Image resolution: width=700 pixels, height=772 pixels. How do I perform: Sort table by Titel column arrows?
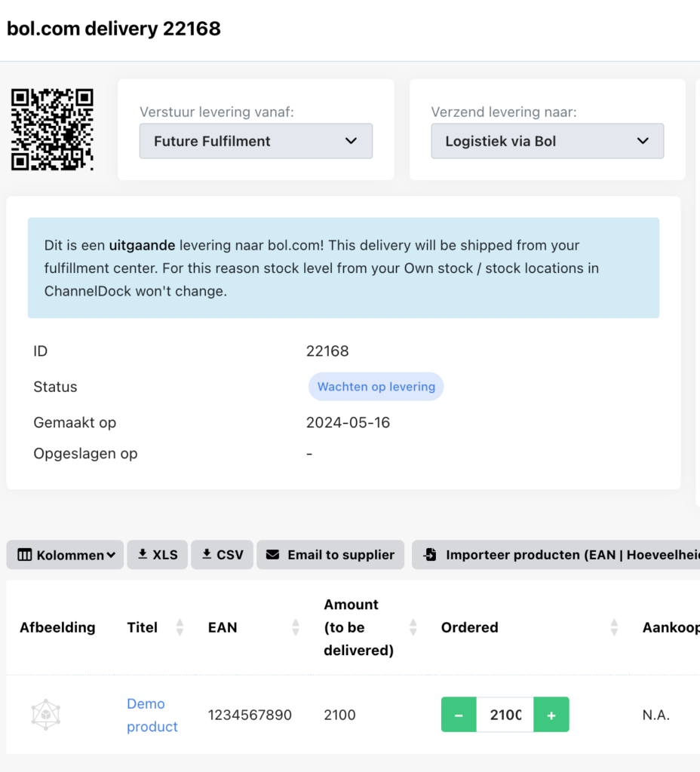tap(180, 627)
